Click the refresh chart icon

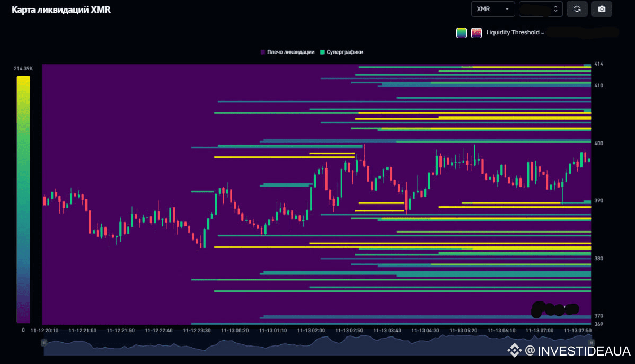pyautogui.click(x=577, y=9)
